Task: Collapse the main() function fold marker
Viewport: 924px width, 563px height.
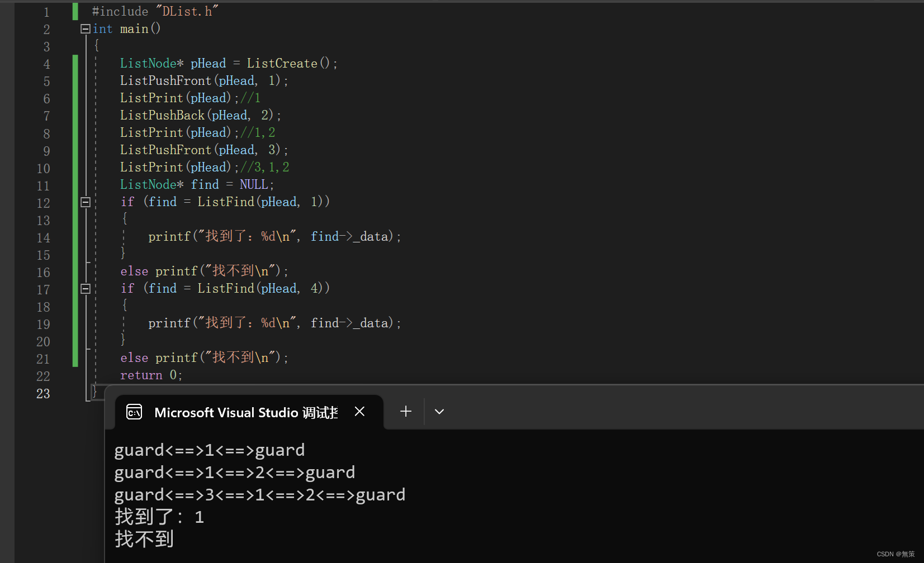Action: point(86,29)
